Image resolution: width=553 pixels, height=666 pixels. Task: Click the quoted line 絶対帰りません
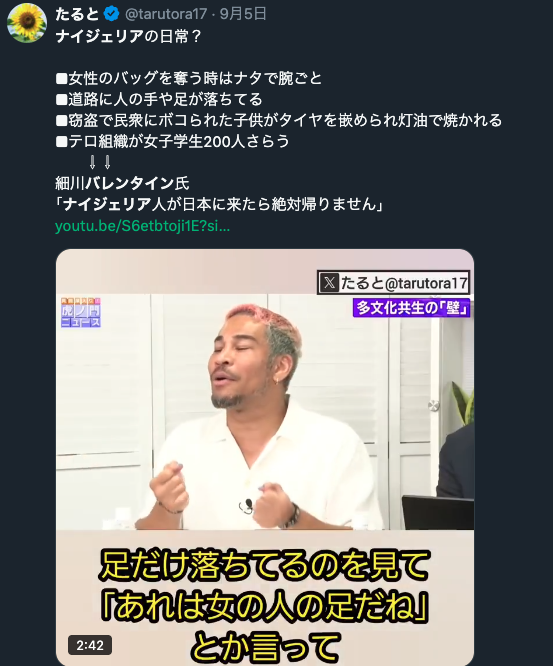coord(219,205)
